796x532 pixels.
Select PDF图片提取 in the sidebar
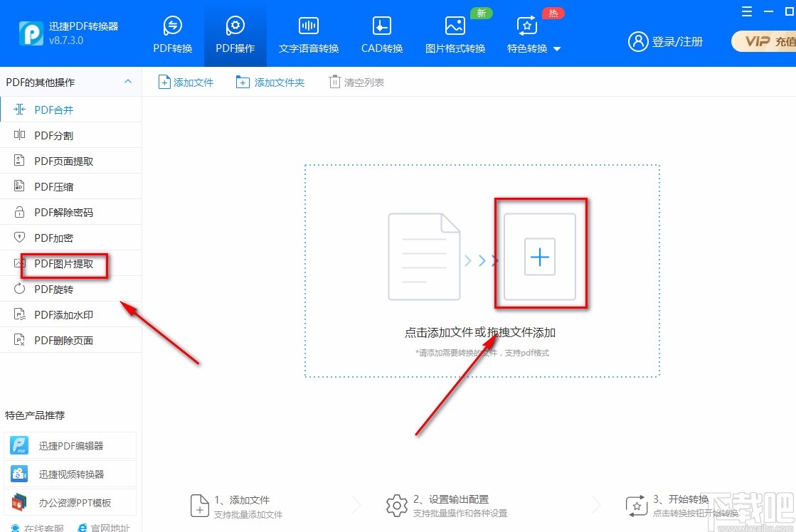point(70,263)
